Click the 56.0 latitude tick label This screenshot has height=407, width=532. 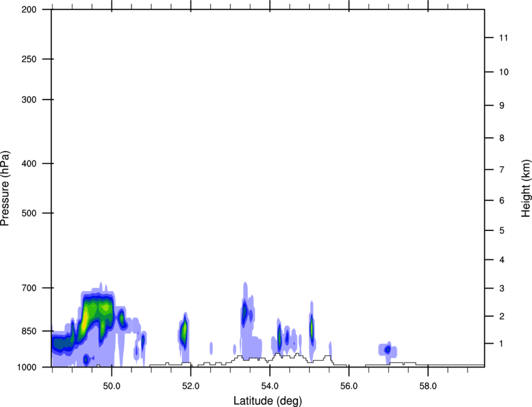pos(349,386)
